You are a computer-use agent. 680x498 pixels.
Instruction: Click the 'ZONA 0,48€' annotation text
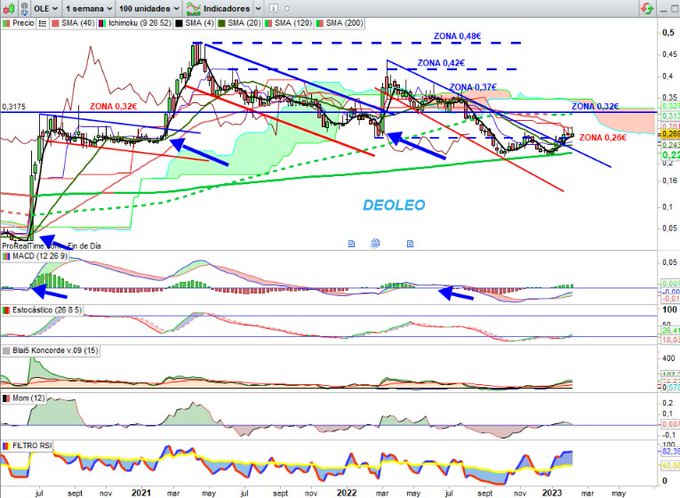tap(457, 36)
